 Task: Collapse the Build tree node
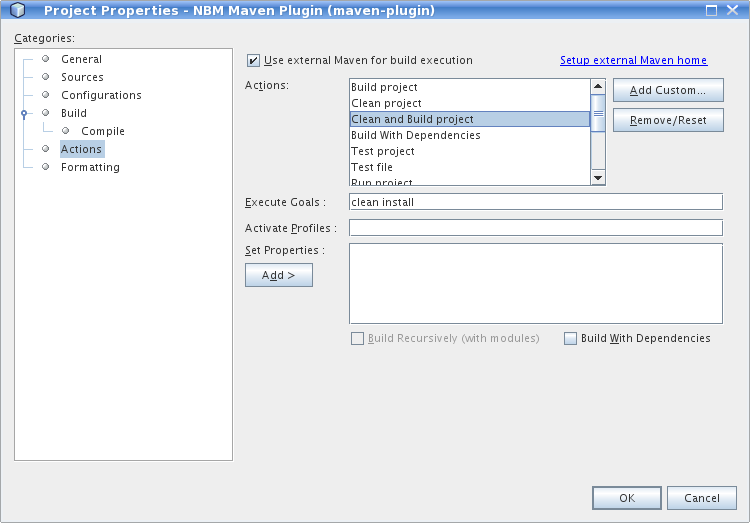pos(25,114)
